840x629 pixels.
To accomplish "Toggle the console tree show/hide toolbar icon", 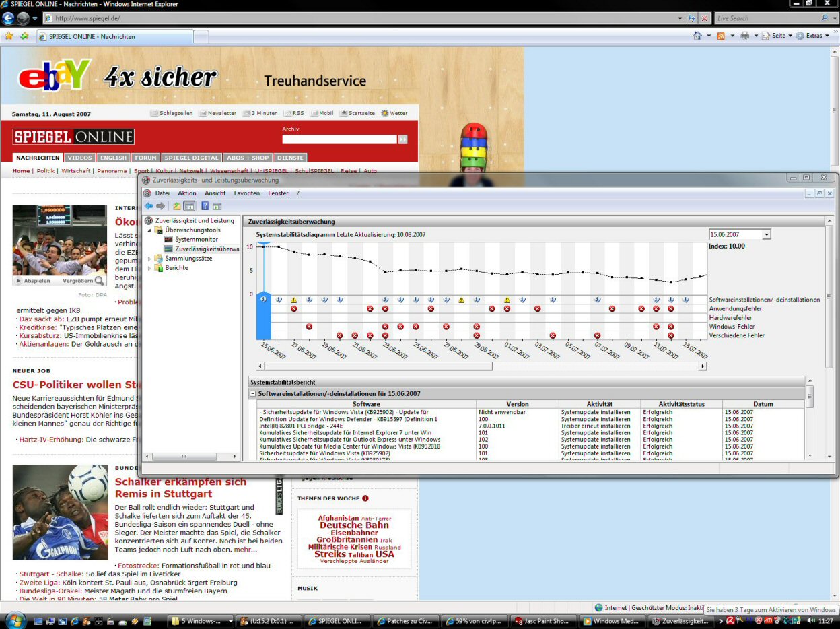I will 189,206.
